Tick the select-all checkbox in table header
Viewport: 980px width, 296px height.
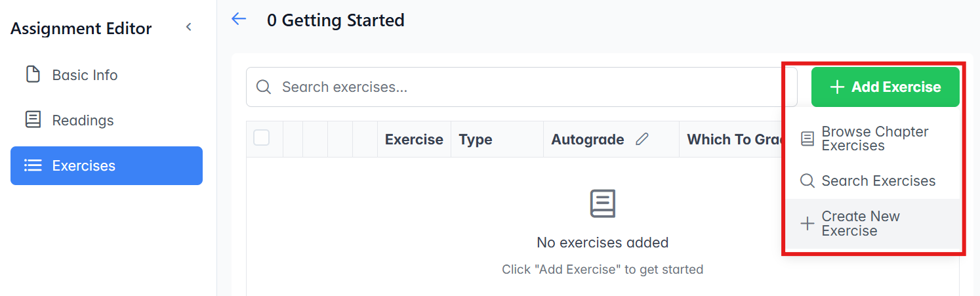click(x=261, y=138)
